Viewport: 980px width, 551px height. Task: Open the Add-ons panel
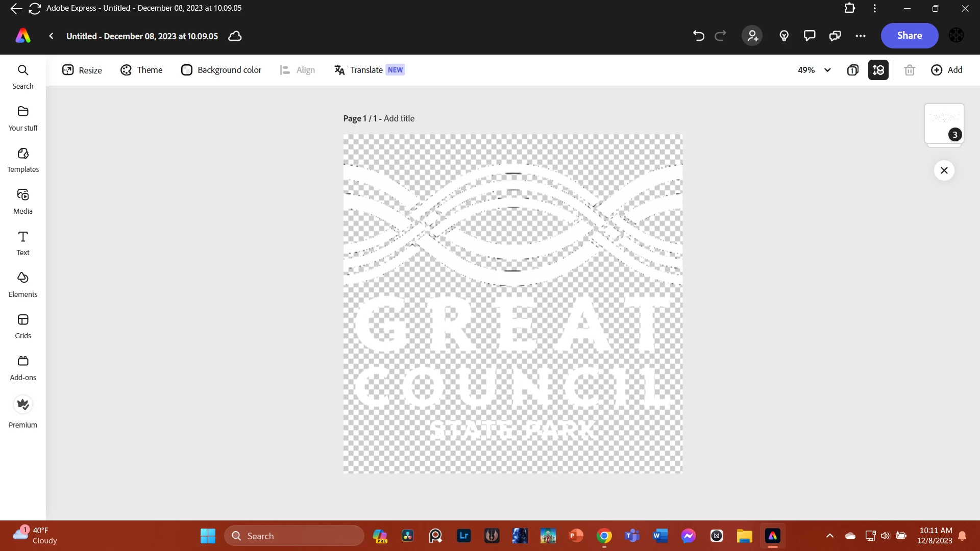click(x=23, y=368)
